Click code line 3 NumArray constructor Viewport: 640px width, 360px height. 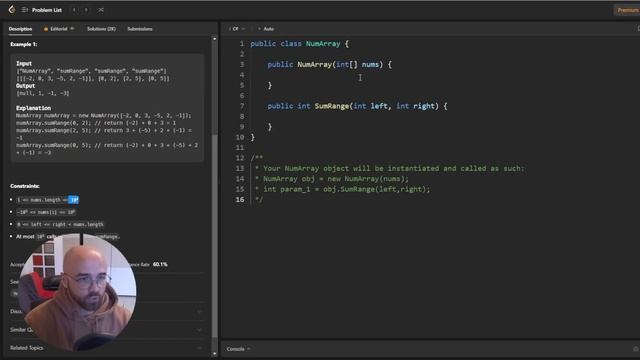(329, 64)
